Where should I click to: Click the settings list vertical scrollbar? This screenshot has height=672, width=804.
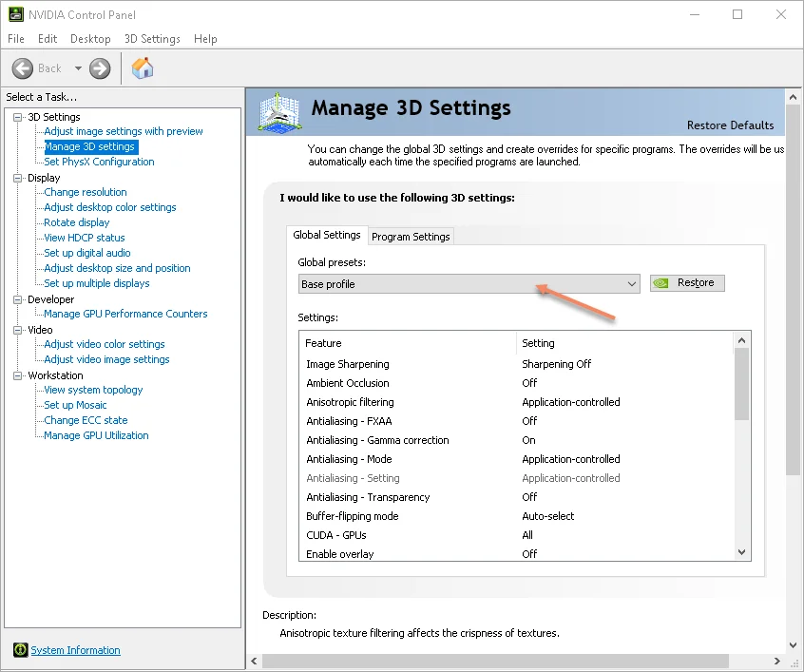[742, 383]
